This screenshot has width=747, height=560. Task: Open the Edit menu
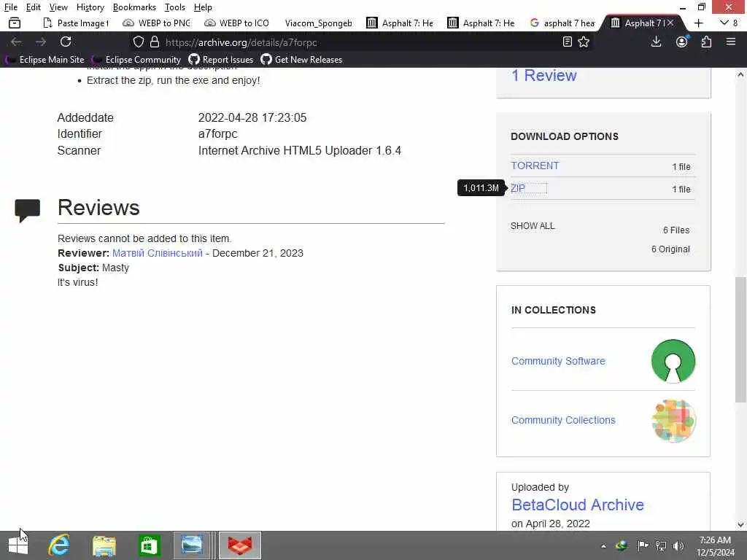point(34,7)
